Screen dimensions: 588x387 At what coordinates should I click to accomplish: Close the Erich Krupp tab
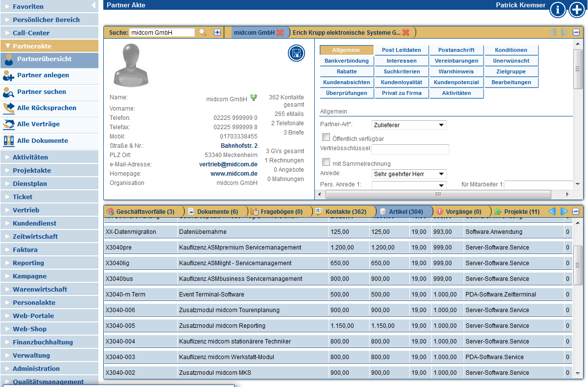coord(406,33)
